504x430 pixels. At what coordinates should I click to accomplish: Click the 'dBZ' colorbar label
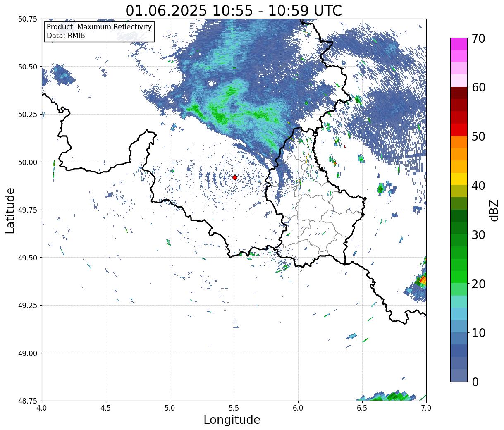point(493,210)
